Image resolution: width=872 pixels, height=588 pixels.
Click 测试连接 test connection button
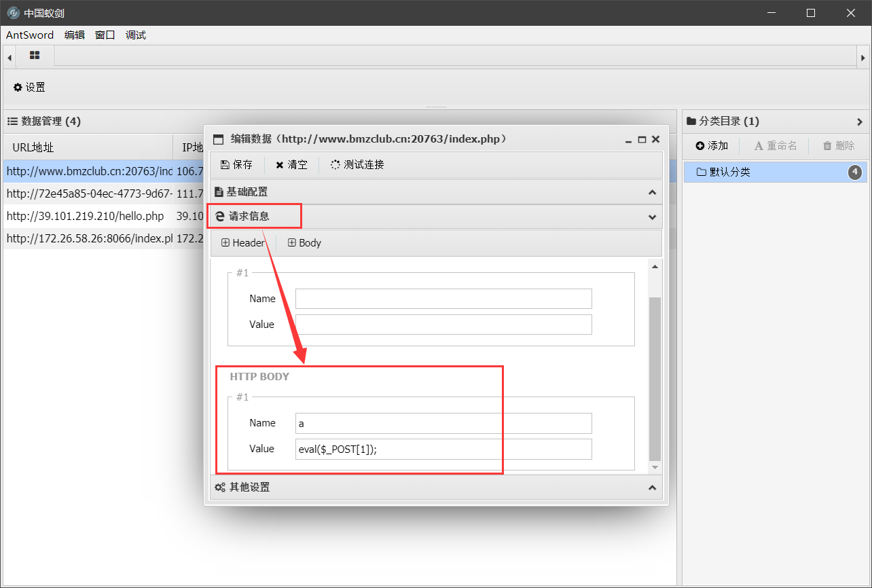pos(357,164)
